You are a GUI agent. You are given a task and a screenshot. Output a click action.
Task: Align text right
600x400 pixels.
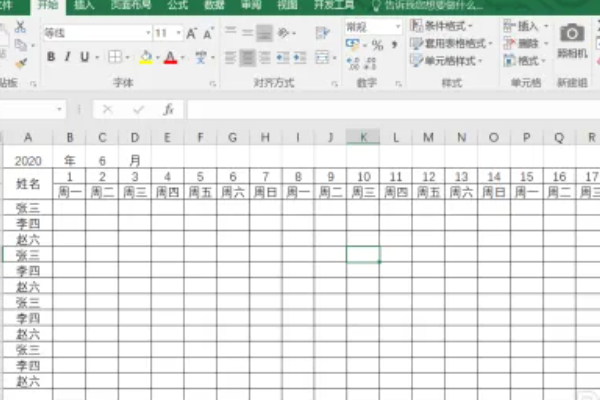(x=264, y=58)
